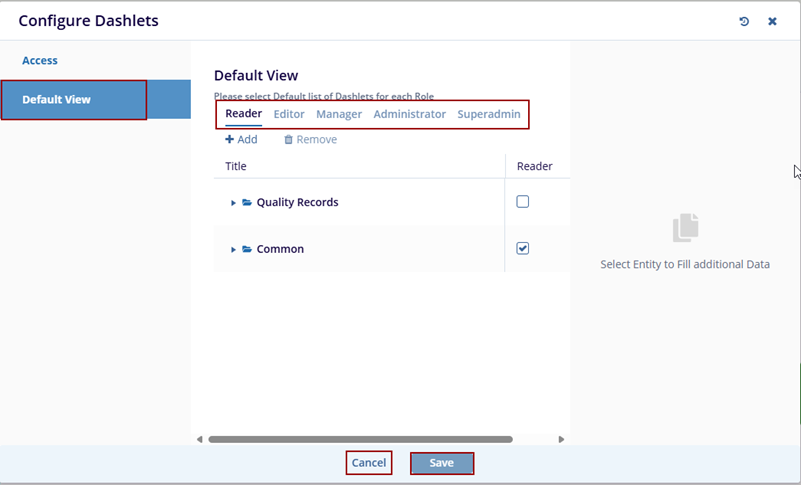
Task: Open the Access section in sidebar
Action: coord(40,60)
